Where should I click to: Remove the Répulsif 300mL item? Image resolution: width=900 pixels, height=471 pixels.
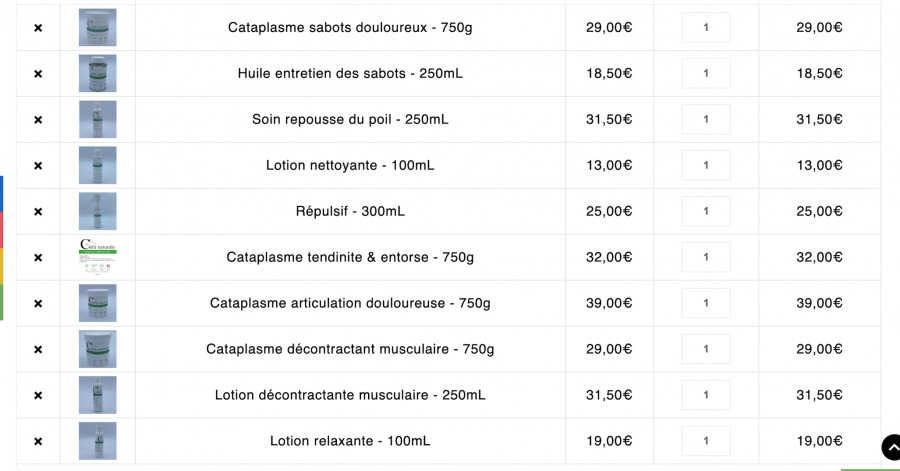coord(38,212)
